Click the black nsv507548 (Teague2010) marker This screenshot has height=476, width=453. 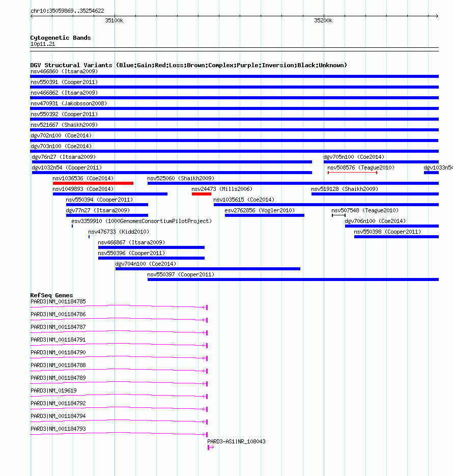tap(339, 215)
